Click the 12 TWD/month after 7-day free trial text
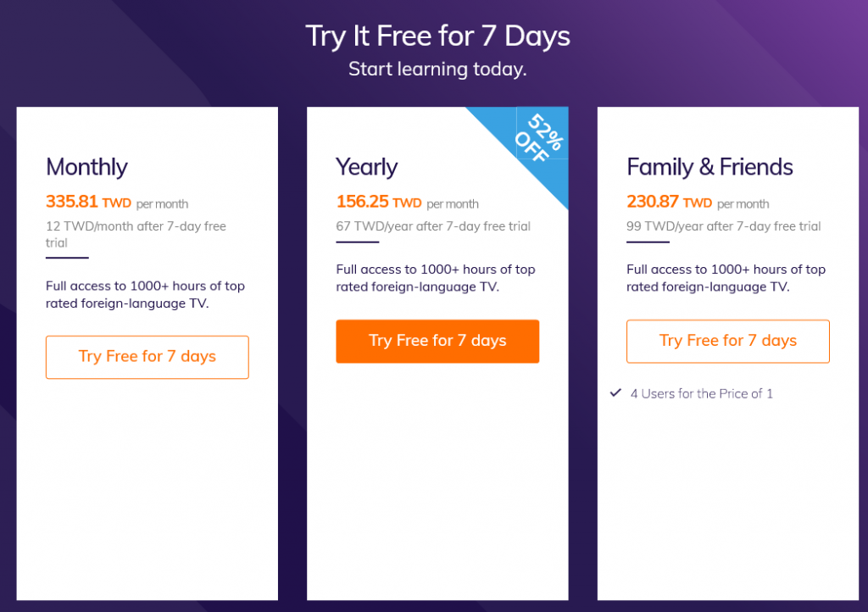 pos(136,235)
